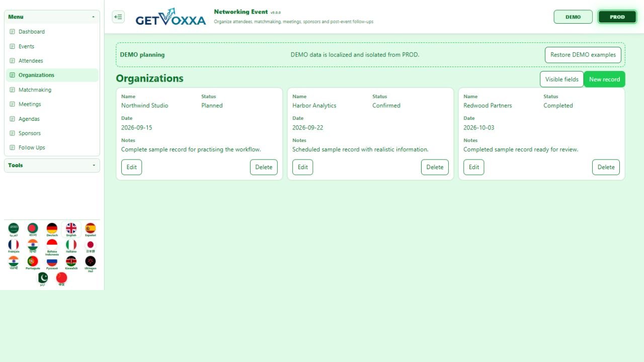This screenshot has width=644, height=362.
Task: Switch to PROD environment
Action: pyautogui.click(x=617, y=17)
